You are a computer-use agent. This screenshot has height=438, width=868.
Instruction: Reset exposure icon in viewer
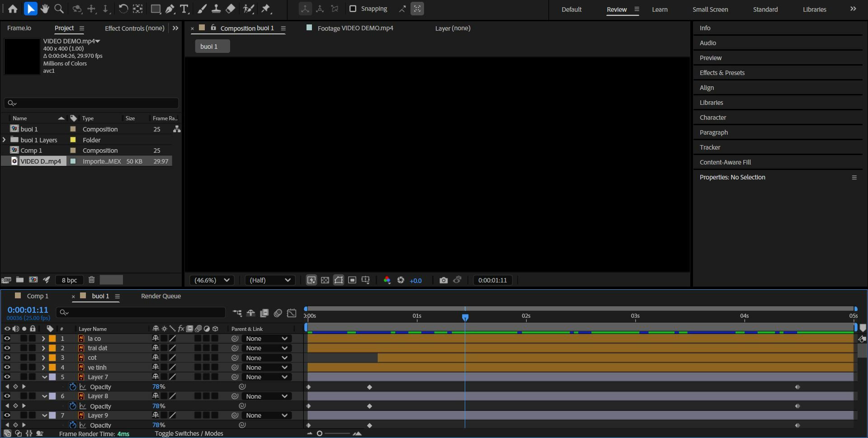401,280
